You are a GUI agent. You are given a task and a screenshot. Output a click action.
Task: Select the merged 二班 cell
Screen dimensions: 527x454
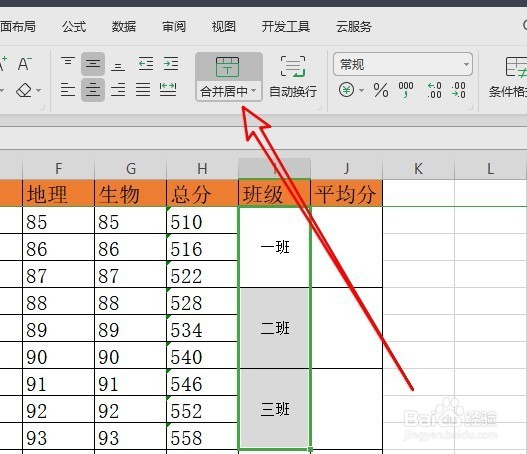coord(274,328)
